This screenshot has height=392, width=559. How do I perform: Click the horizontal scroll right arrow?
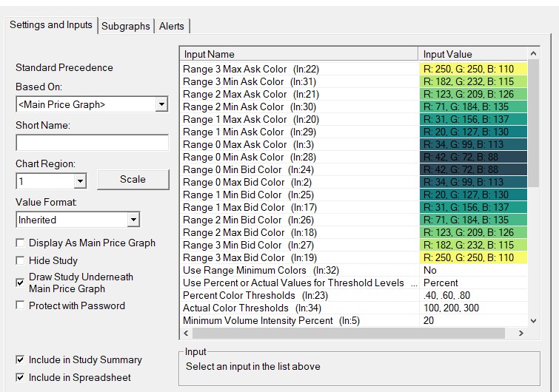point(520,334)
